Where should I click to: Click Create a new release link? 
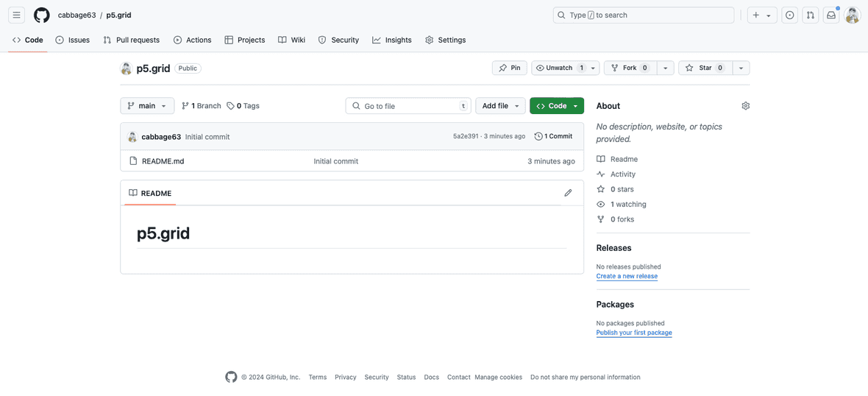(x=627, y=276)
